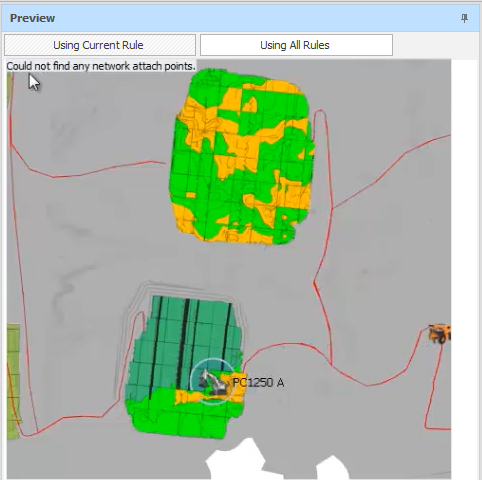The image size is (482, 480).
Task: Click the Preview panel title
Action: pos(32,18)
